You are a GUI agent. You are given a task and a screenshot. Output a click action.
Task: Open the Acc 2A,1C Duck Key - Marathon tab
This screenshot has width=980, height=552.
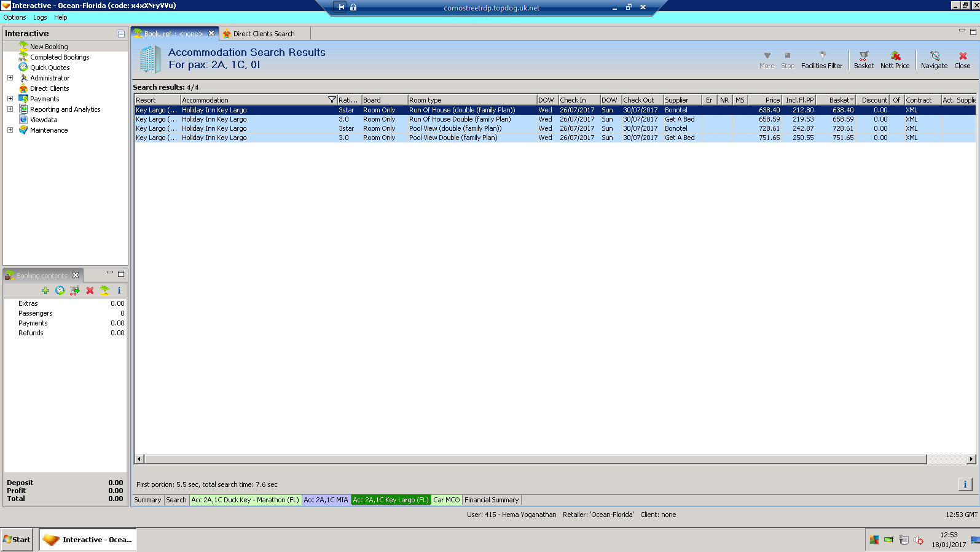coord(245,500)
